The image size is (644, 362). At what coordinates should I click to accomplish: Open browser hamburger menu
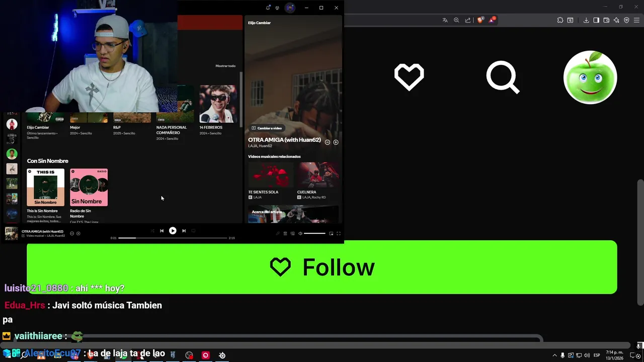pyautogui.click(x=636, y=20)
